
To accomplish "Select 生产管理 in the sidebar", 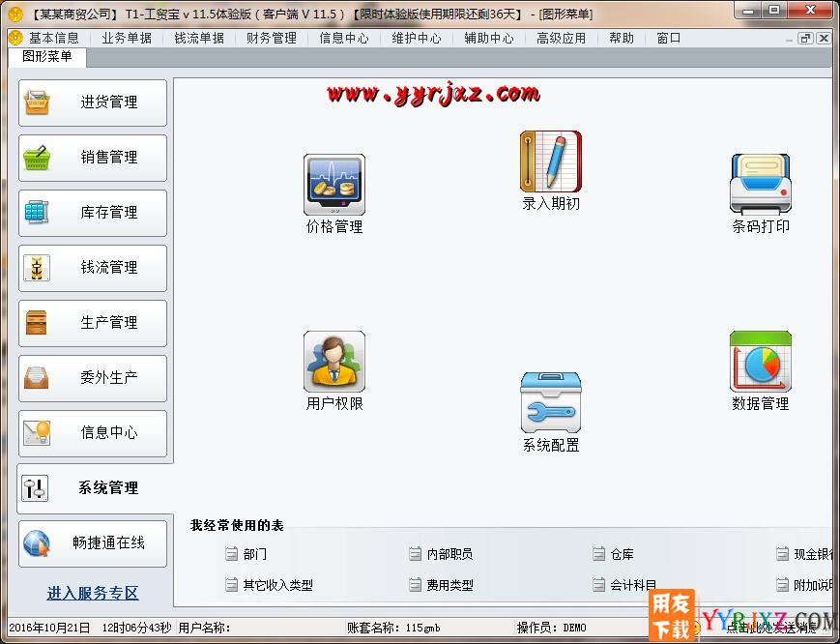I will coord(92,323).
